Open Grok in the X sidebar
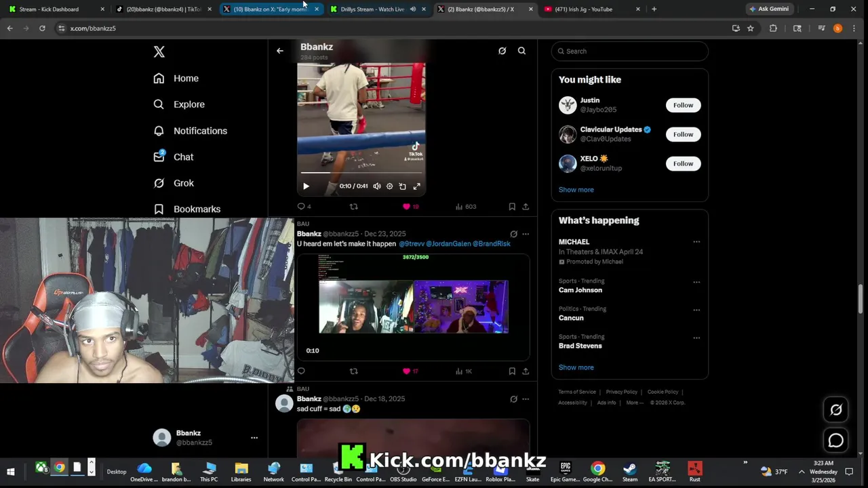 [x=174, y=183]
